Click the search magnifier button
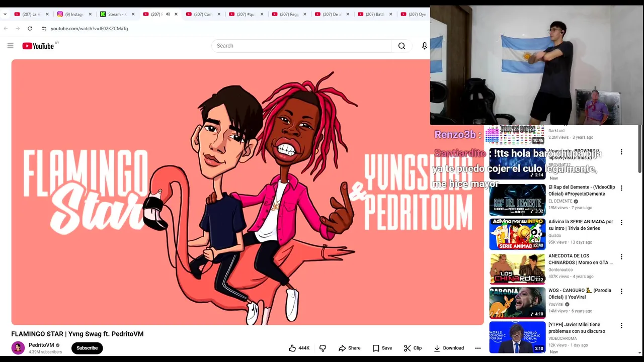The image size is (644, 362). (x=401, y=46)
